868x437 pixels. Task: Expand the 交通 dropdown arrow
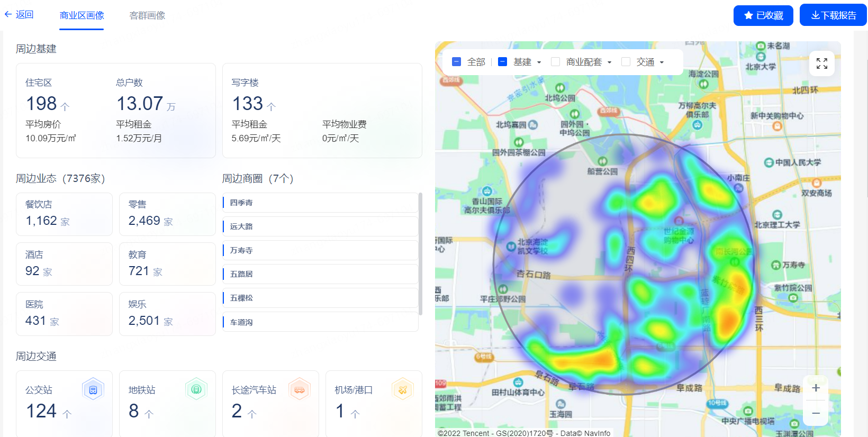pyautogui.click(x=662, y=62)
